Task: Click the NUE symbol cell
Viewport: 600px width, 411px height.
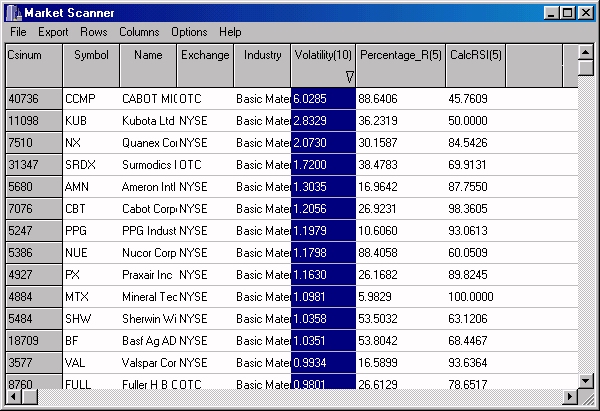Action: point(91,253)
